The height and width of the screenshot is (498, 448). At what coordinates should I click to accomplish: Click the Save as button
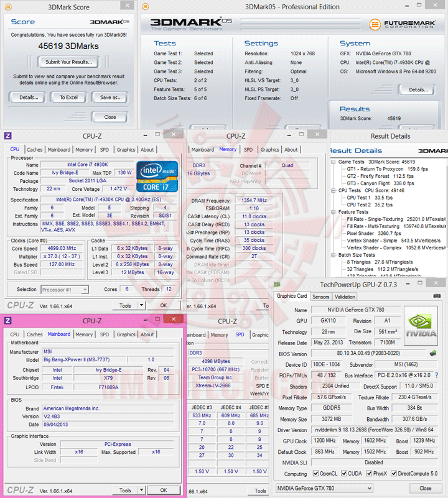(111, 98)
